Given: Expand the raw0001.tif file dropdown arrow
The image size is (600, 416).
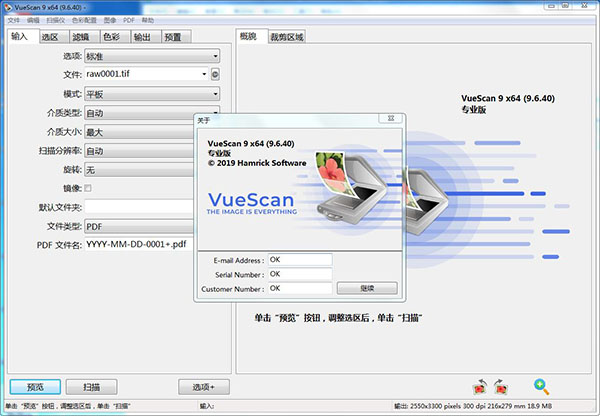Looking at the screenshot, I should (204, 74).
